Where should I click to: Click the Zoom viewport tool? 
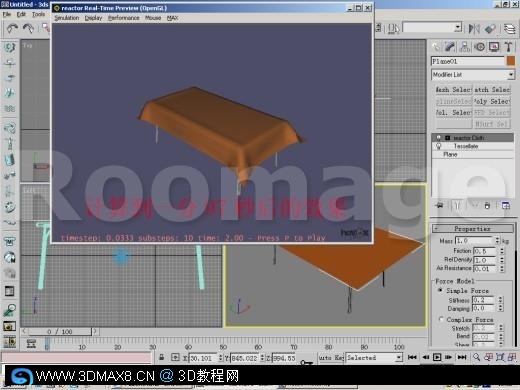[477, 357]
